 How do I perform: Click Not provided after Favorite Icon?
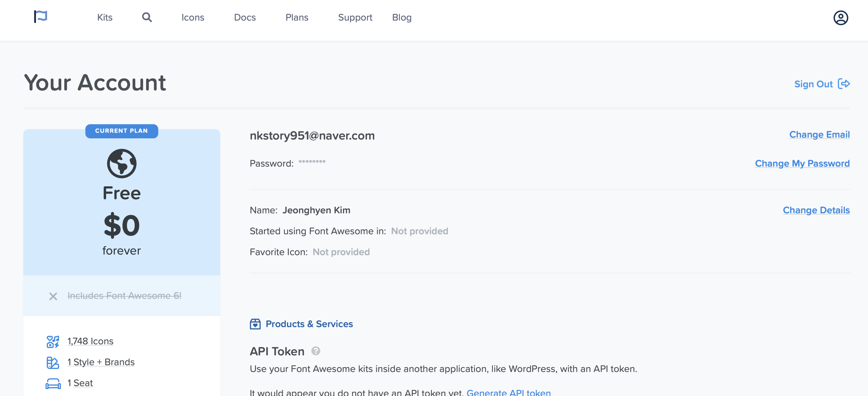coord(341,252)
